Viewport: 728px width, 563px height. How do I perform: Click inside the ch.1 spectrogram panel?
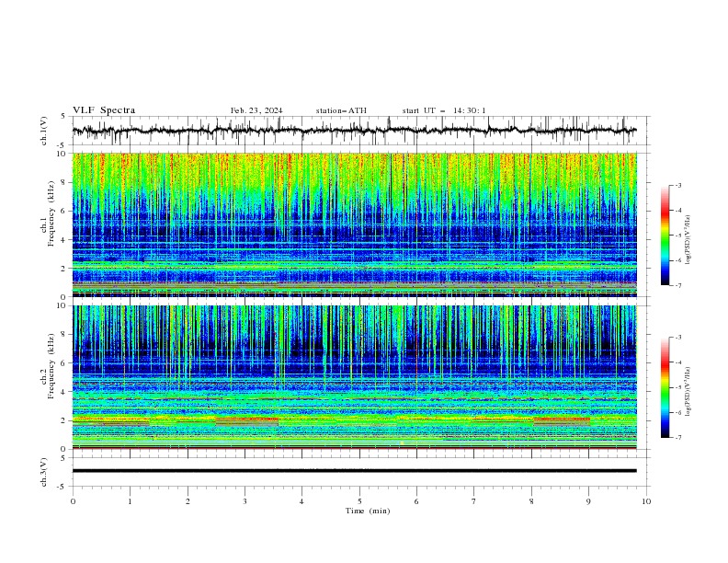[354, 224]
